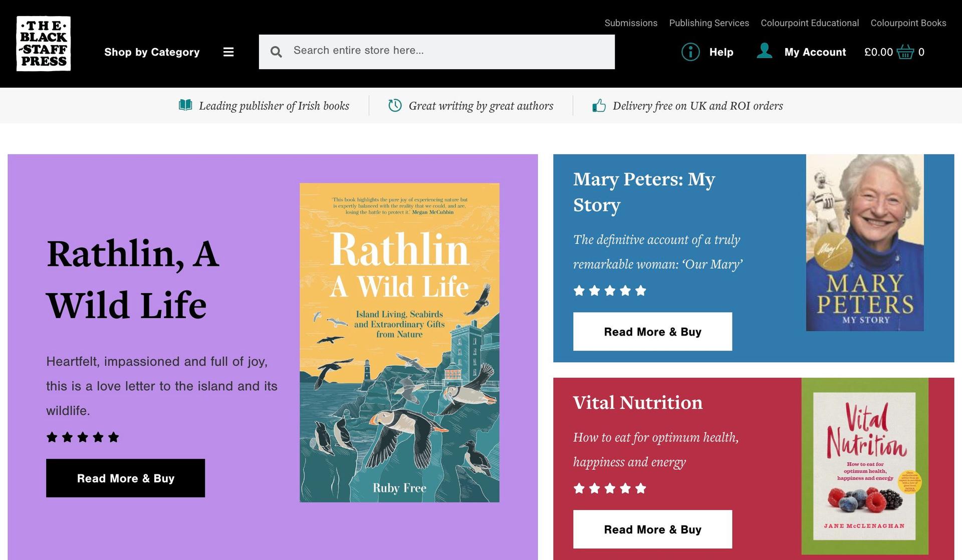Click 'Leading publisher of Irish books' text
This screenshot has height=560, width=962.
pos(274,106)
